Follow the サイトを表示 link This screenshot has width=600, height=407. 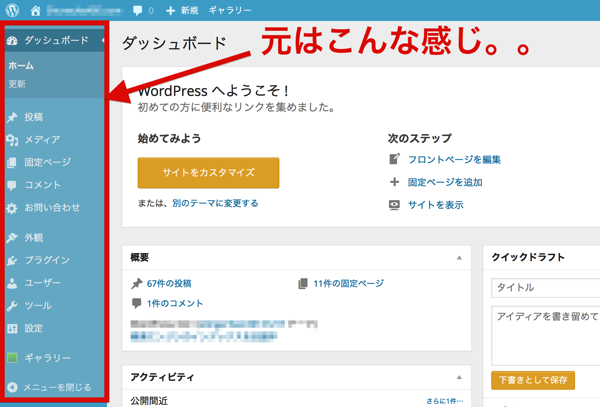coord(435,205)
